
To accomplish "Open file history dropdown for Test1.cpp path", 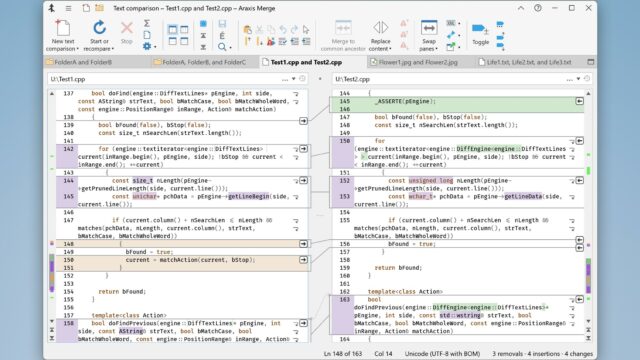I will pos(293,79).
